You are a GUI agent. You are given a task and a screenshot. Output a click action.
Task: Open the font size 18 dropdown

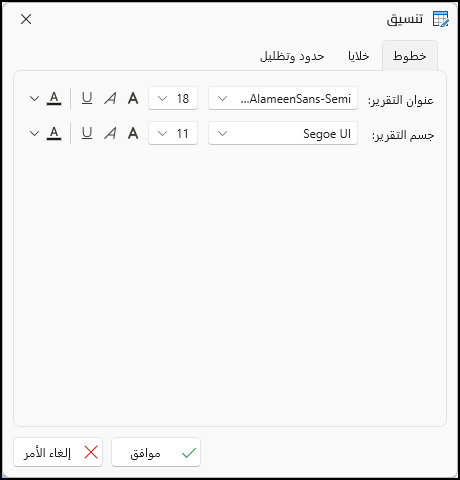(x=173, y=98)
